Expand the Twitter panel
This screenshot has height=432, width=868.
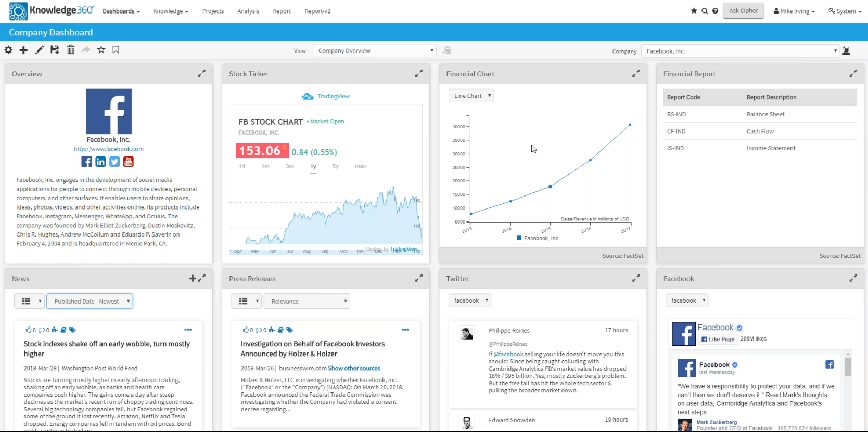[636, 279]
